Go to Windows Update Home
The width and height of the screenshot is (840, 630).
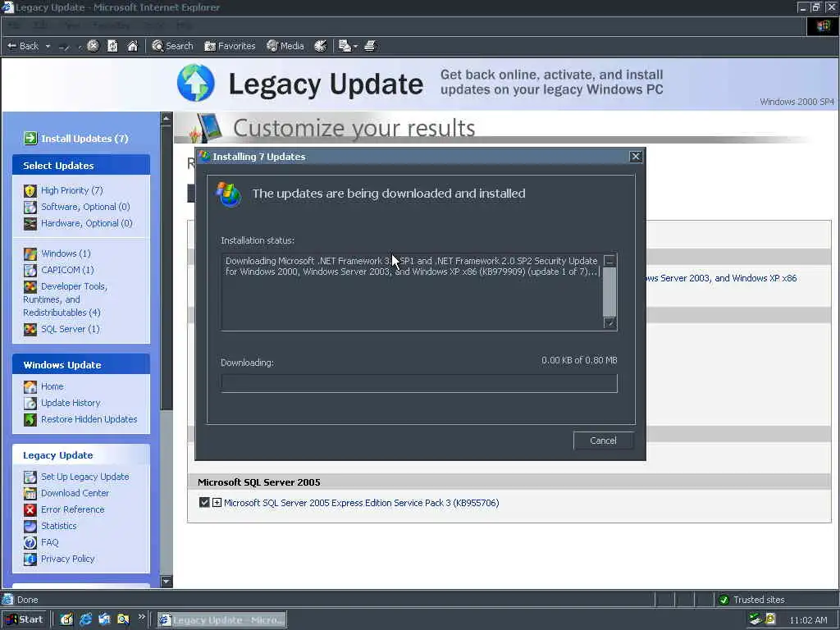click(52, 386)
